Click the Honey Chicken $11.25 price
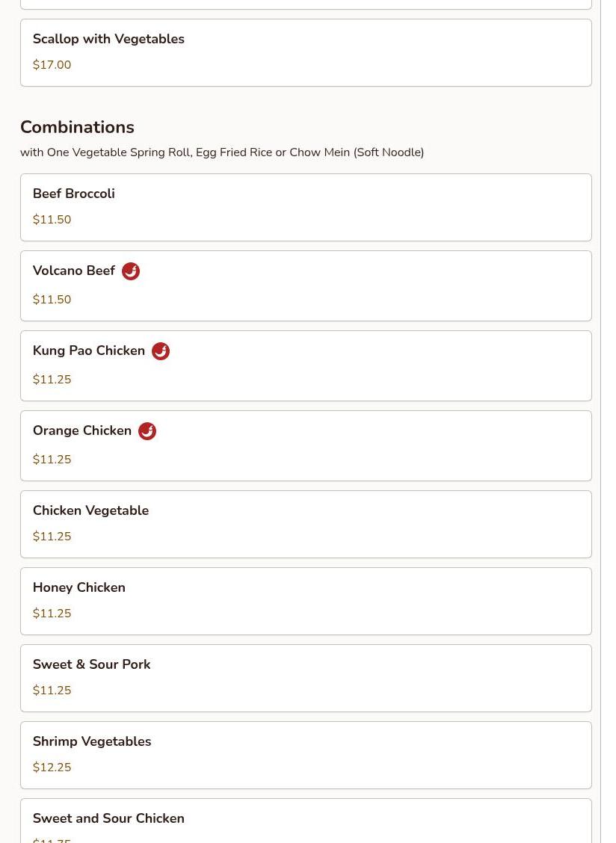616x843 pixels. coord(52,614)
